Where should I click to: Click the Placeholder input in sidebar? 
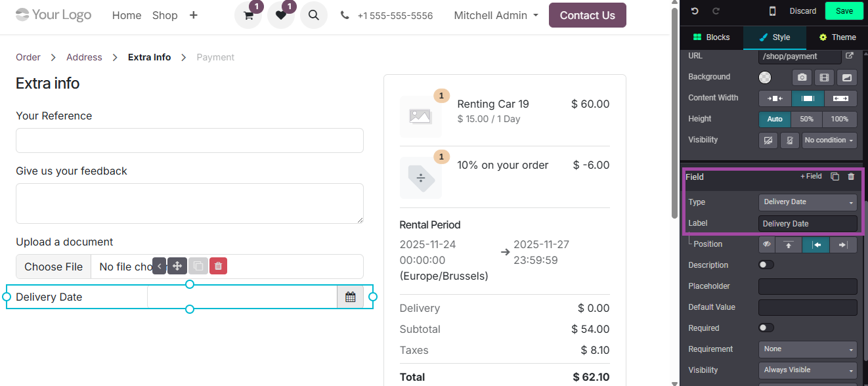808,286
